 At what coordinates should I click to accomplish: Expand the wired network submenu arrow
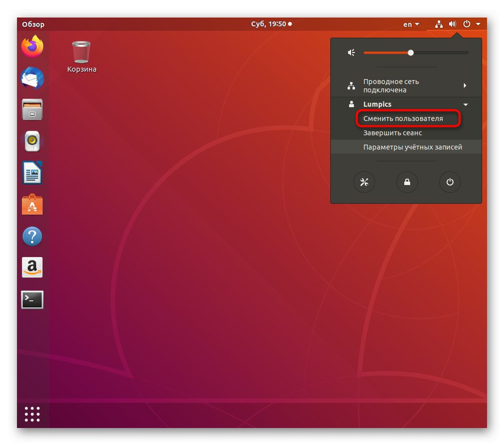point(465,85)
